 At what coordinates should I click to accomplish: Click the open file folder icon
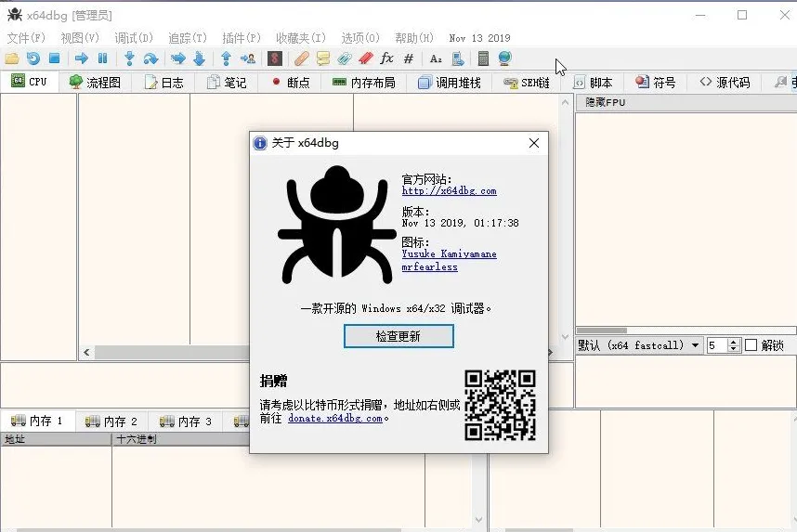click(12, 58)
